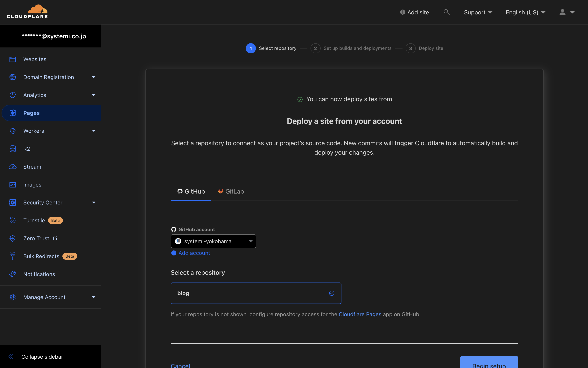Expand Domain Registration submenu arrow
This screenshot has width=588, height=368.
94,77
